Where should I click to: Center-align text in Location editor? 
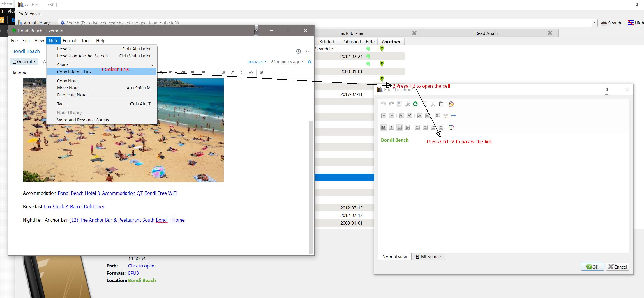(x=425, y=127)
